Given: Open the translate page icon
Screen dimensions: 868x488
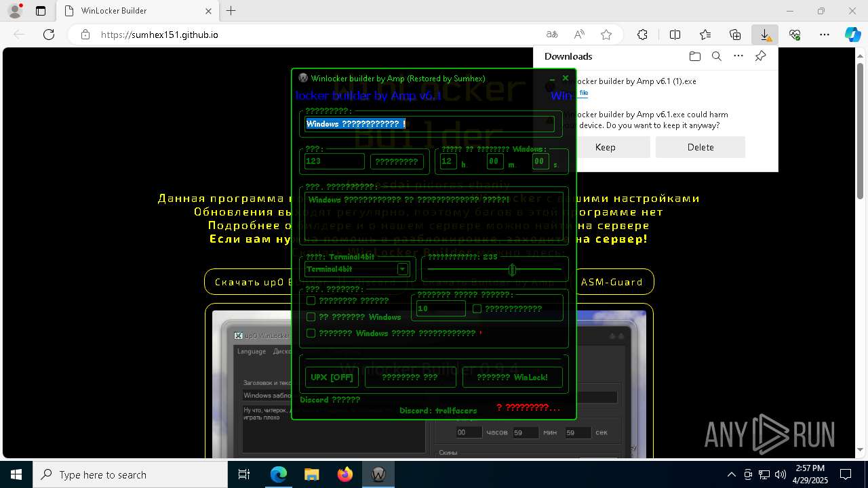Looking at the screenshot, I should coord(552,35).
